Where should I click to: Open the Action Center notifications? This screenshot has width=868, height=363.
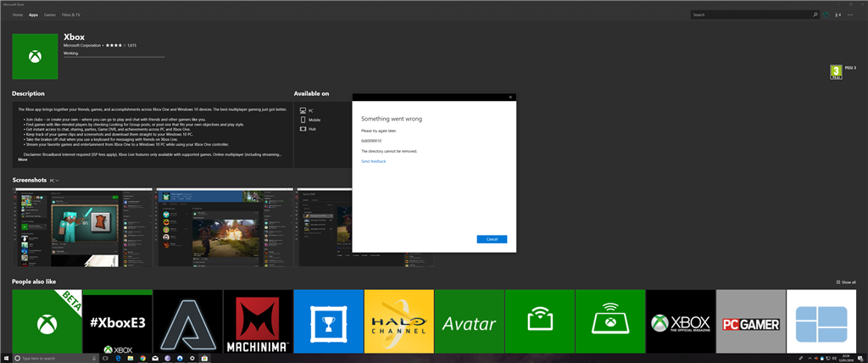coord(861,359)
